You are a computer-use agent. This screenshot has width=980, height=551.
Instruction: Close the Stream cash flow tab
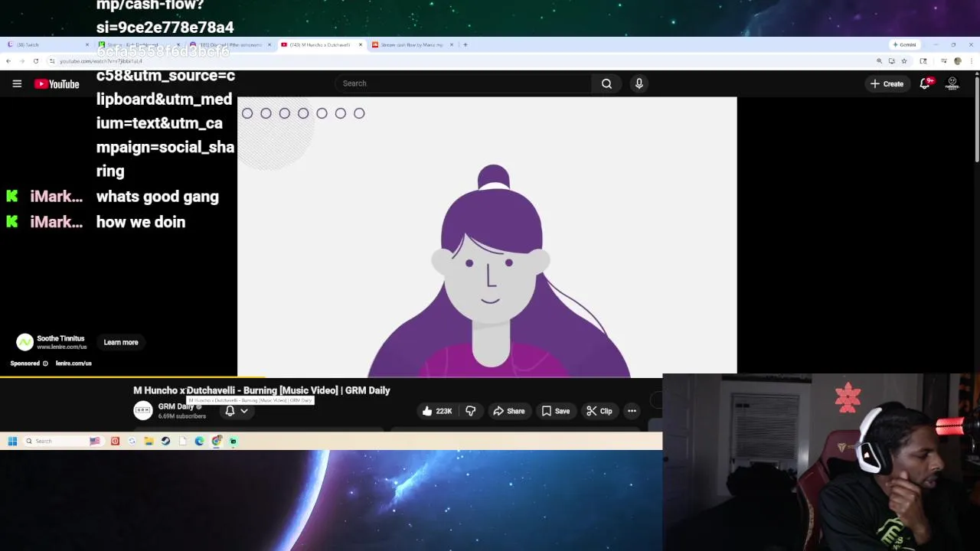tap(452, 44)
